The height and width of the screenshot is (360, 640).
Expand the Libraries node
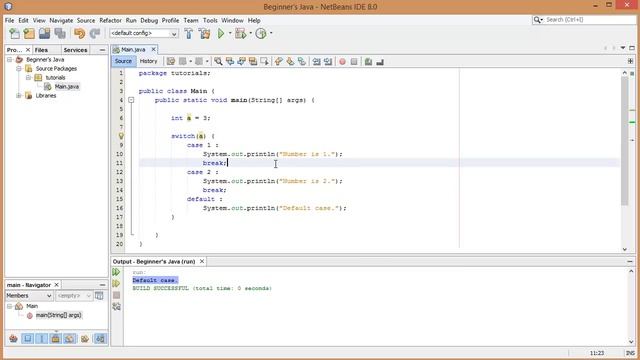click(x=19, y=96)
